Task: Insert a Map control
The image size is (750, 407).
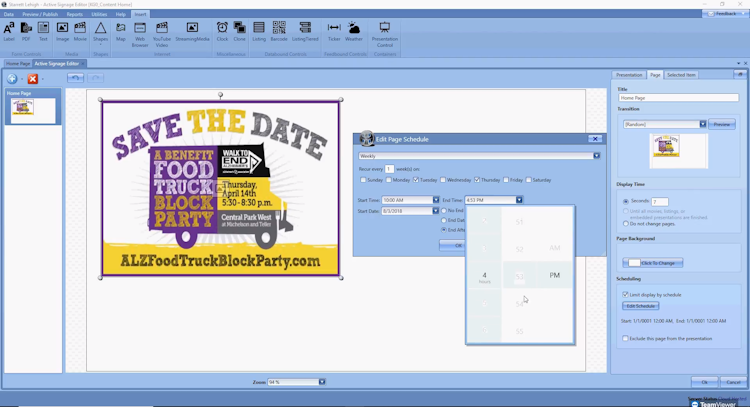Action: tap(121, 32)
